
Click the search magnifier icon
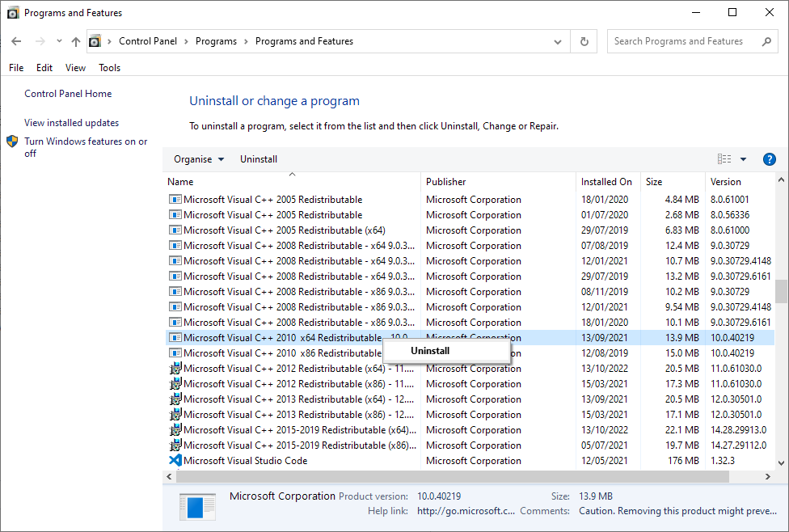(x=766, y=41)
